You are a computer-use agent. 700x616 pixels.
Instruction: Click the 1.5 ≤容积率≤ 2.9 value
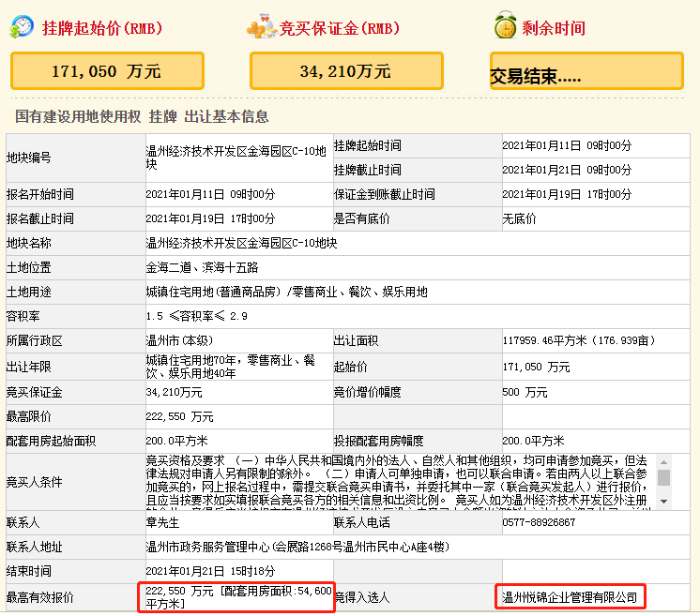click(x=196, y=316)
